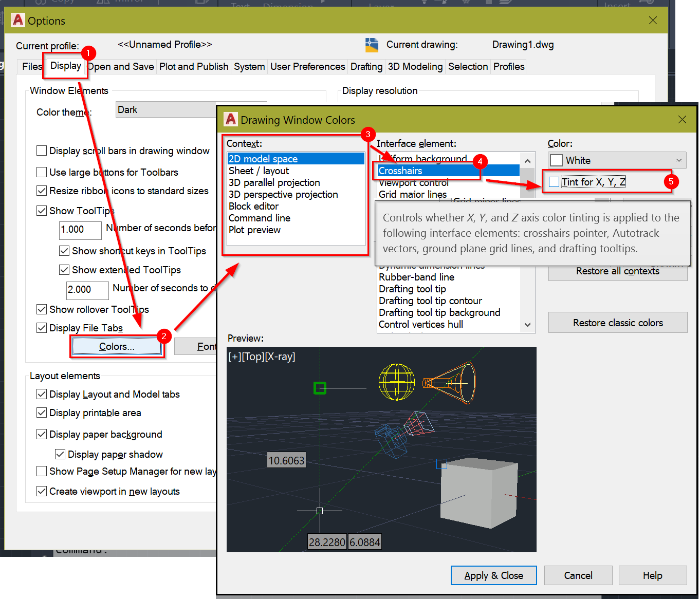Switch to the Files tab
This screenshot has width=700, height=599.
tap(32, 67)
